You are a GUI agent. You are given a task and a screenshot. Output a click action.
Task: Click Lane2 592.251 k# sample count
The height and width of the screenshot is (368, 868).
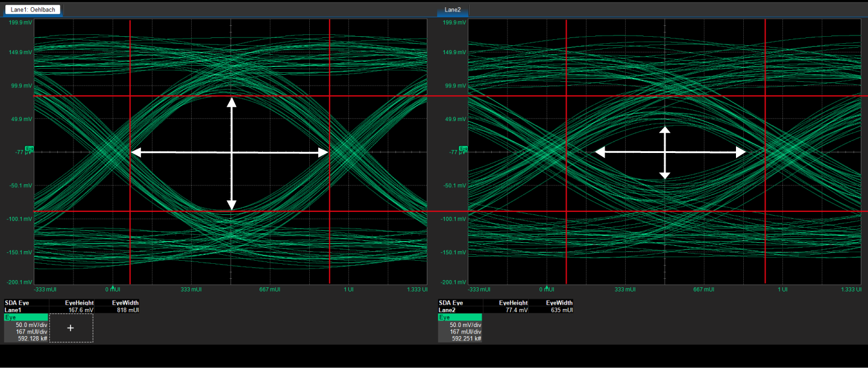click(466, 338)
